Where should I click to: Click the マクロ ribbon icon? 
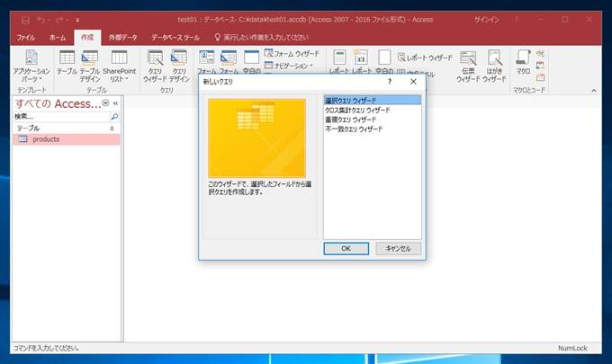click(x=523, y=62)
